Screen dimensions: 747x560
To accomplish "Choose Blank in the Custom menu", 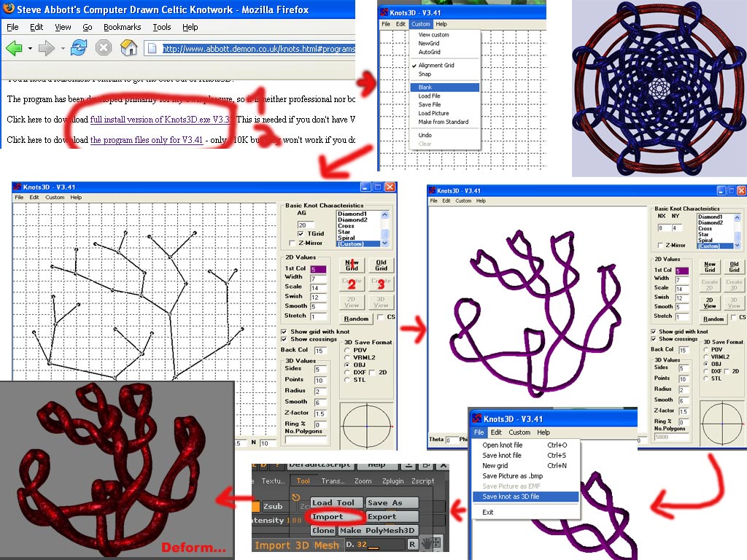I will click(x=444, y=87).
